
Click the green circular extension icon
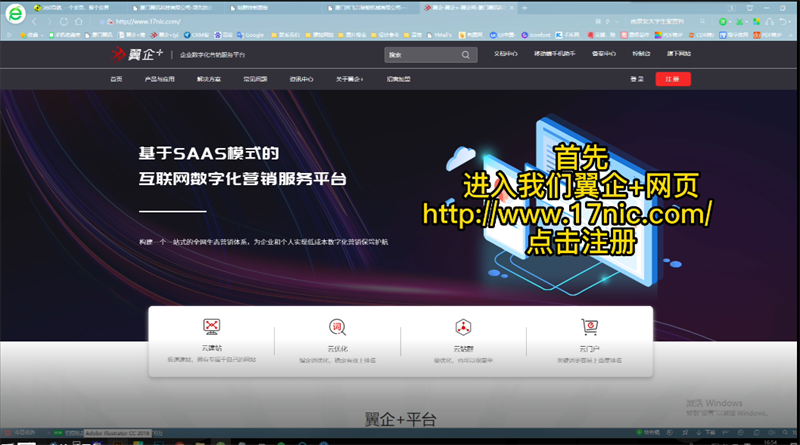point(722,21)
